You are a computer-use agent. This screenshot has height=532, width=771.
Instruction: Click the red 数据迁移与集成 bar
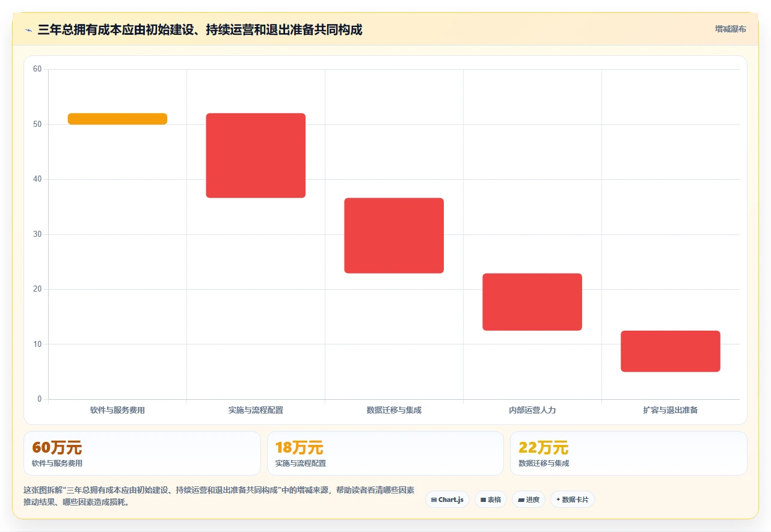pos(394,236)
